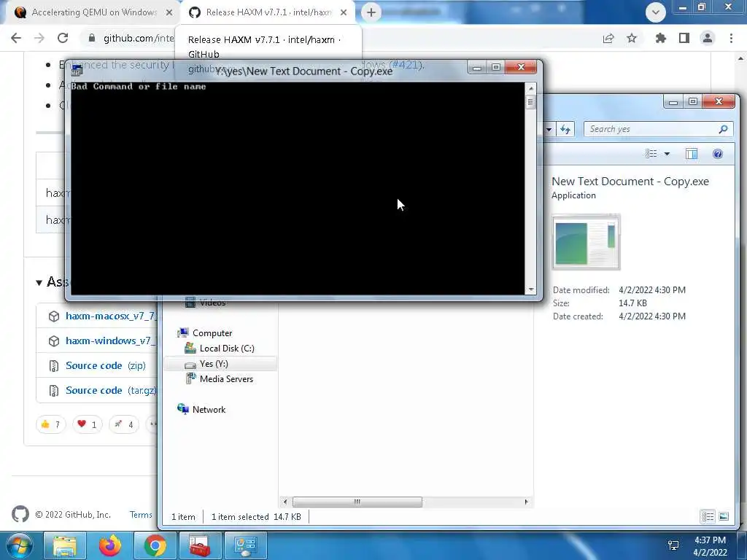Open the Chrome profile avatar

point(708,38)
